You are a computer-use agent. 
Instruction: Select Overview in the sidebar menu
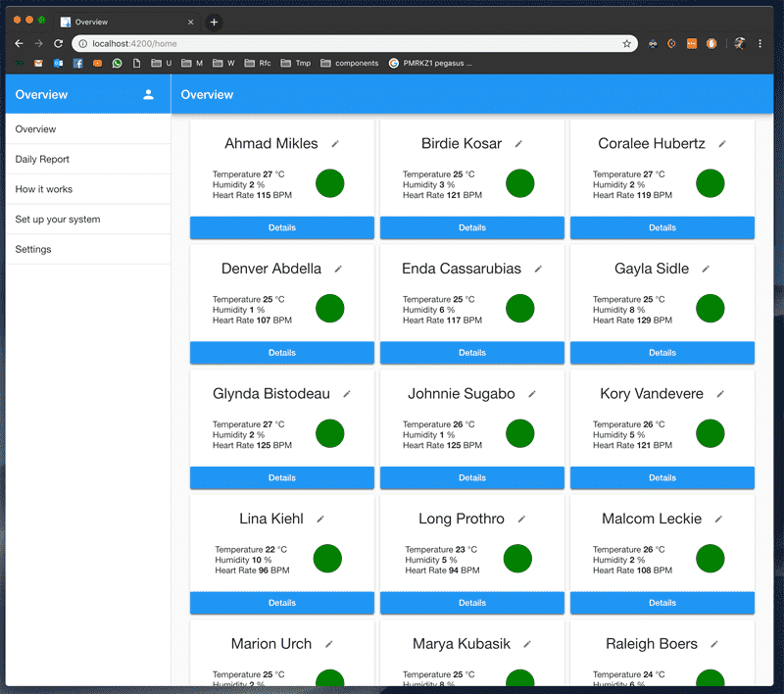click(88, 129)
